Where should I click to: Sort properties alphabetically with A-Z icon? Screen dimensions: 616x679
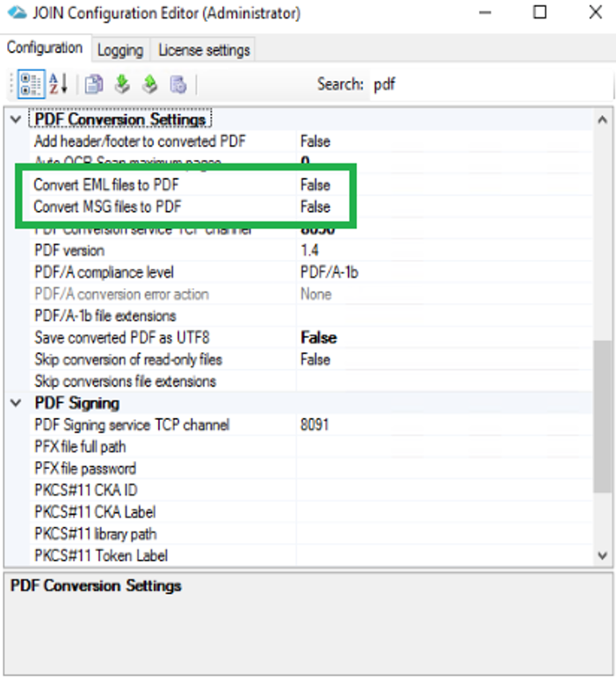coord(58,84)
